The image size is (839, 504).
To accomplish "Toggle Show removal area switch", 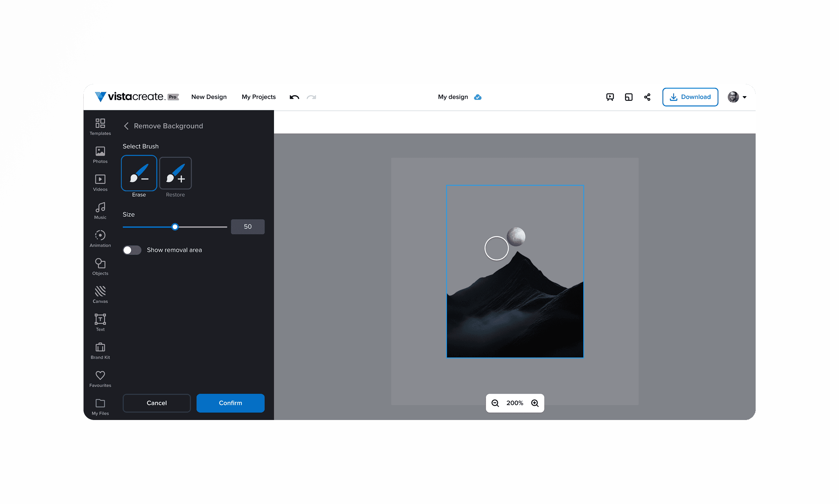I will pos(132,250).
